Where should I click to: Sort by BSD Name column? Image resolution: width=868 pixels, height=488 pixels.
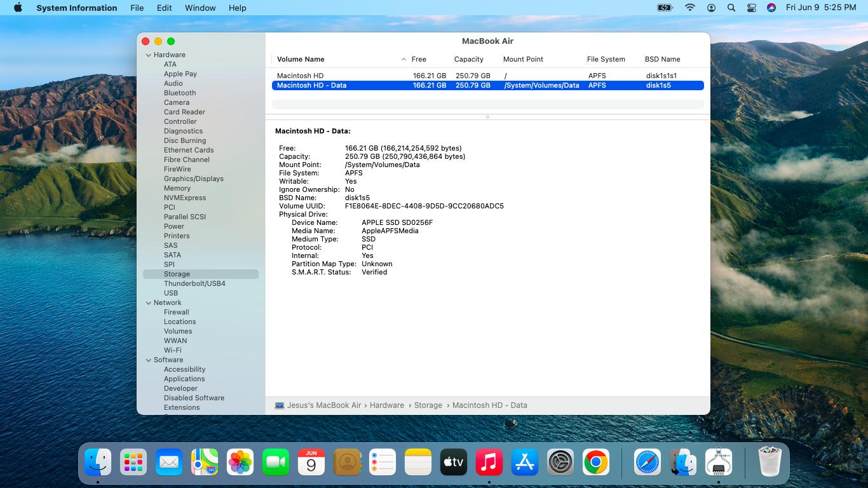click(662, 59)
